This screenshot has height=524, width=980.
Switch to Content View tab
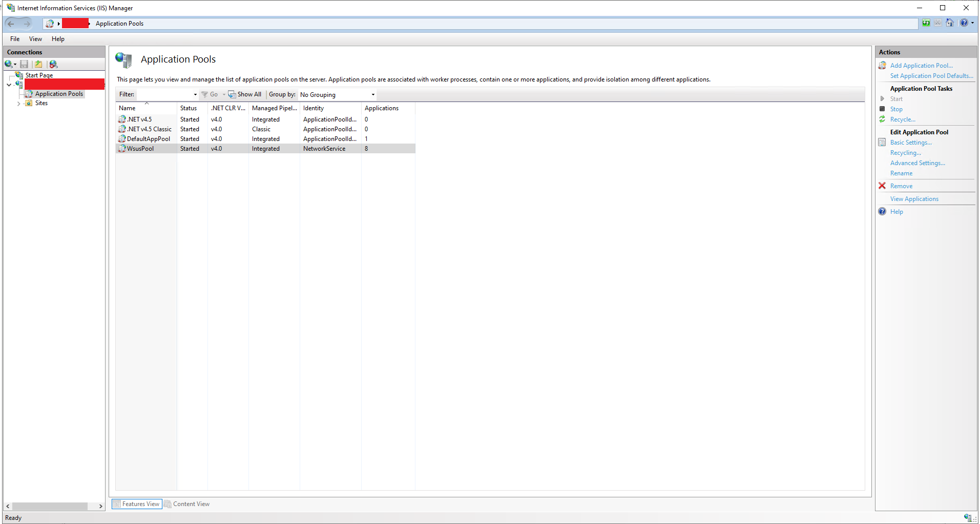[187, 504]
